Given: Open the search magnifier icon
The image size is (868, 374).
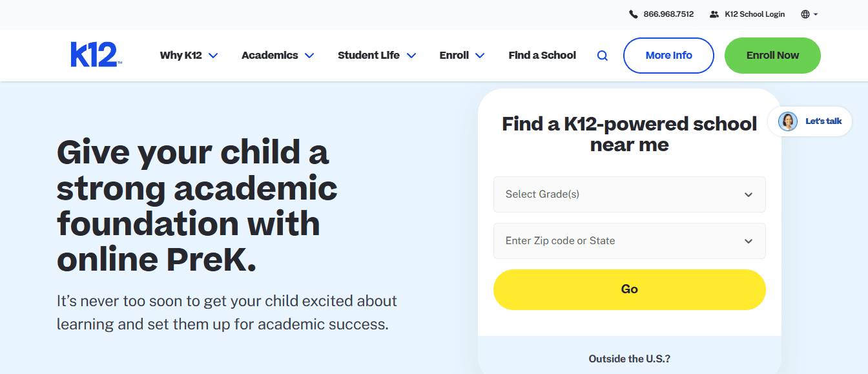Looking at the screenshot, I should coord(602,55).
